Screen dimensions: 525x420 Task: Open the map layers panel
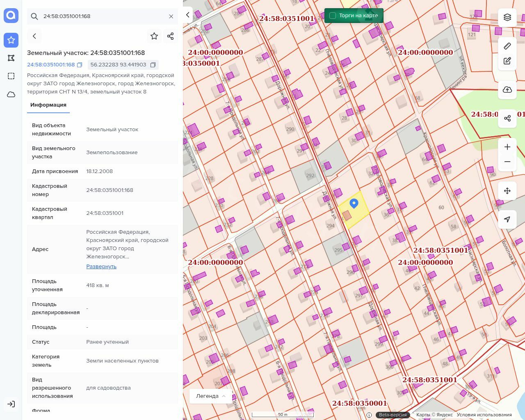(507, 17)
